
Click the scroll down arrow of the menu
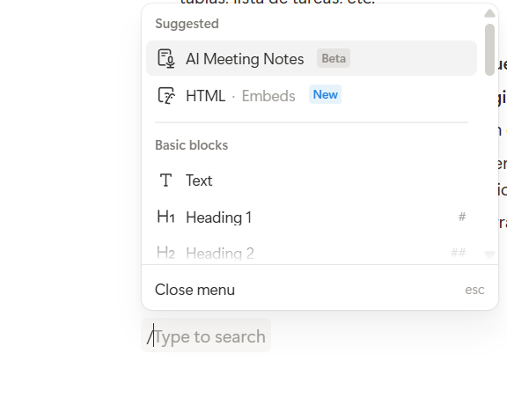(490, 254)
